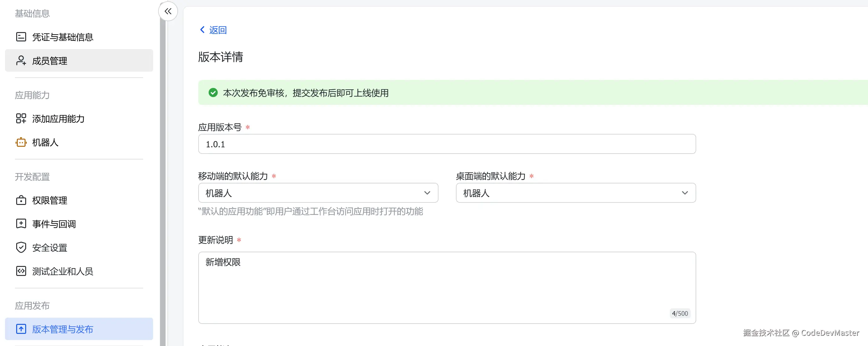Click the 版本管理与发布 upload icon

click(x=21, y=329)
